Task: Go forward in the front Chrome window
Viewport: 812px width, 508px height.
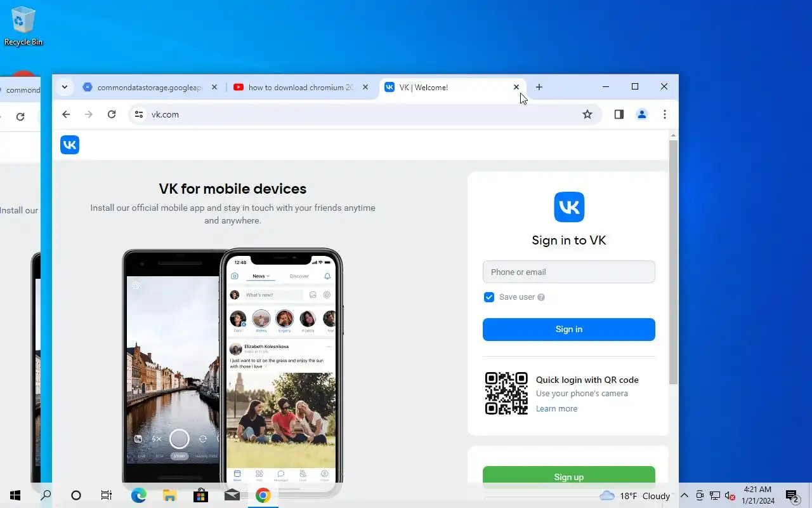Action: tap(89, 114)
